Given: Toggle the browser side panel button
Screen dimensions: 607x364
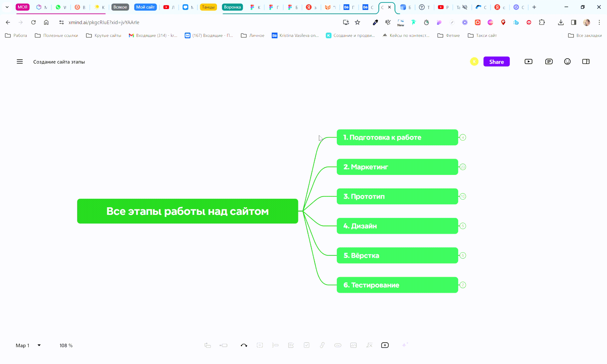Looking at the screenshot, I should coord(574,22).
